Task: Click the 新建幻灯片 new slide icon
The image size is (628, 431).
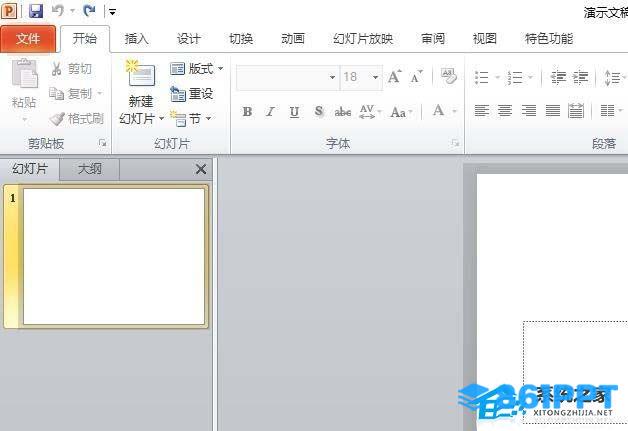Action: coord(141,73)
